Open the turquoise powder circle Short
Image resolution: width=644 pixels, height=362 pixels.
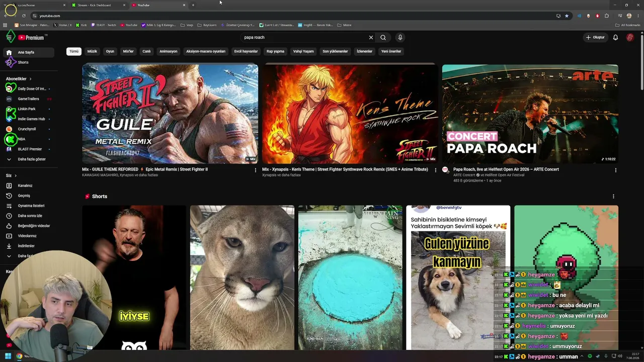(350, 278)
